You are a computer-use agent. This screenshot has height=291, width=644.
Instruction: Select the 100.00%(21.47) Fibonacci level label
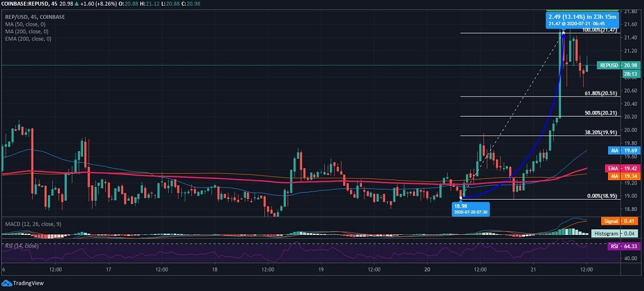point(601,30)
